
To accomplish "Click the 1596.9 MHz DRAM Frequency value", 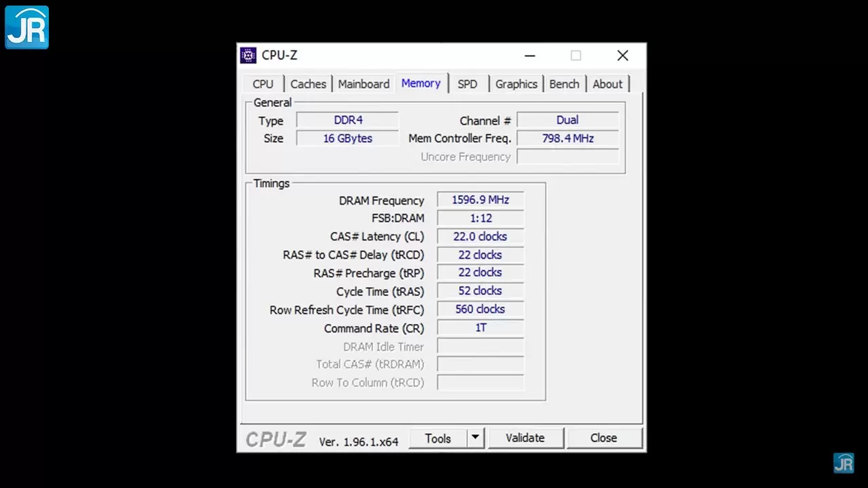I will click(x=480, y=200).
